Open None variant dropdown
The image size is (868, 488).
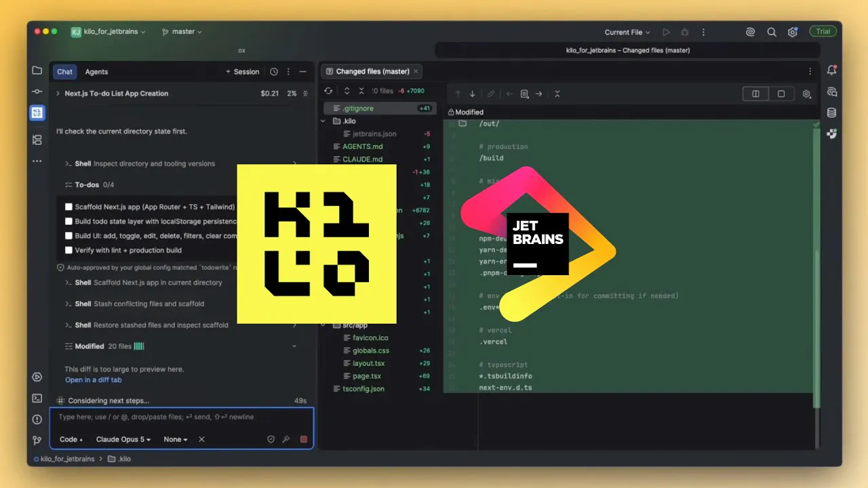[176, 439]
